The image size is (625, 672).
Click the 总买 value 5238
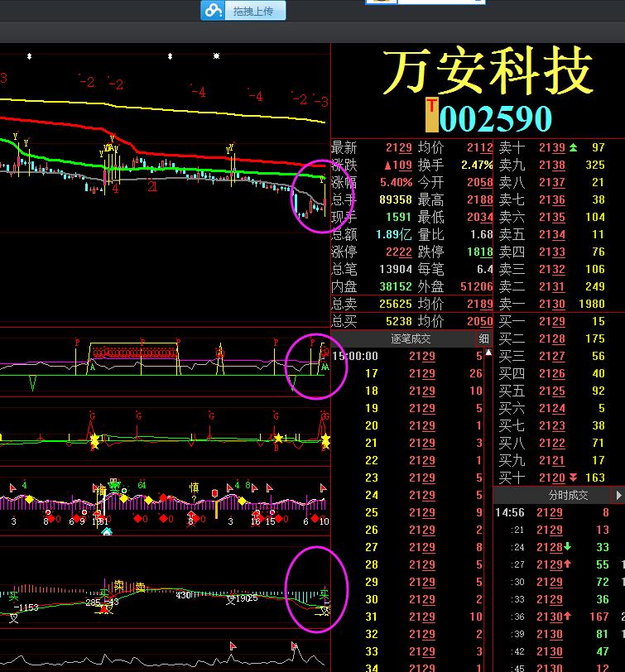tap(399, 321)
